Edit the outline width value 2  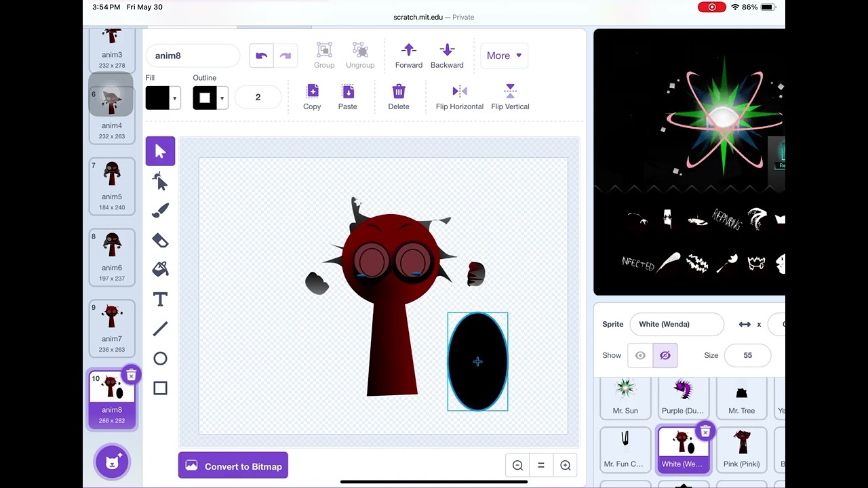click(x=258, y=97)
